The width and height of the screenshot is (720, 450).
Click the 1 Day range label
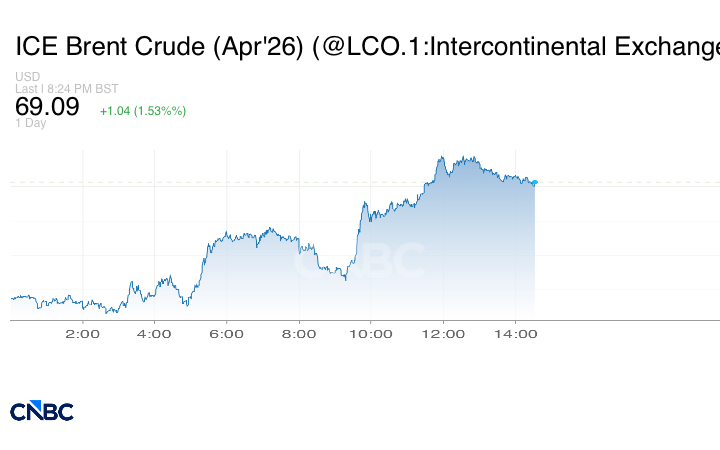click(x=31, y=124)
